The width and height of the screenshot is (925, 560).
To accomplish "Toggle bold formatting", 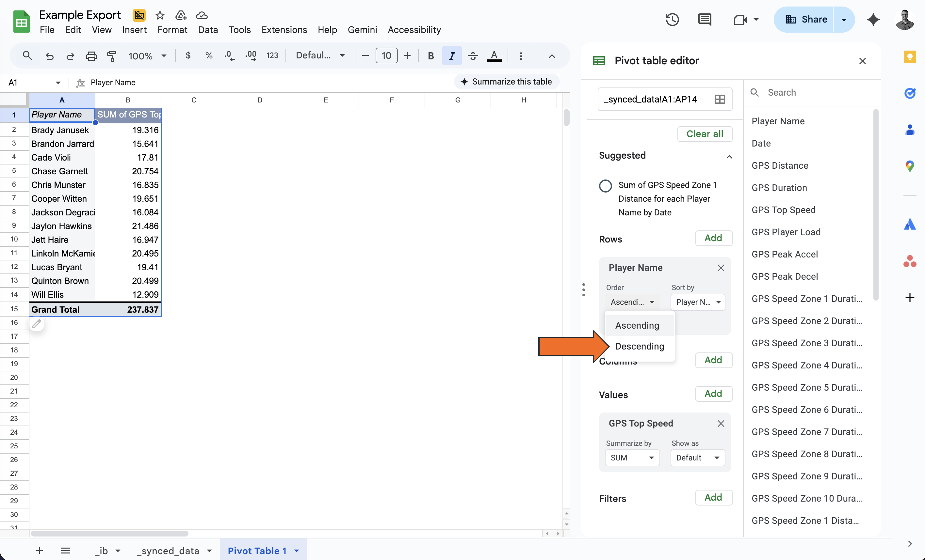I will (430, 56).
